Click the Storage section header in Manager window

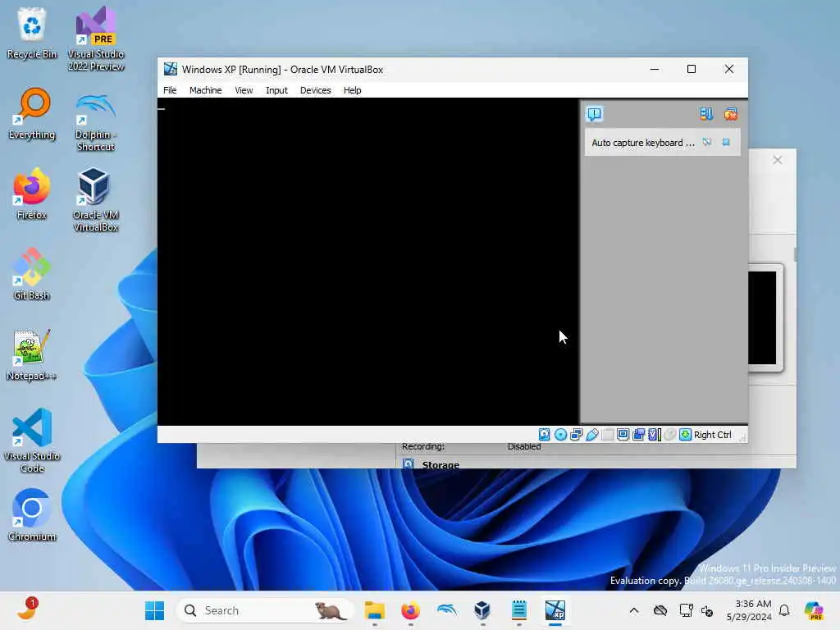coord(441,464)
